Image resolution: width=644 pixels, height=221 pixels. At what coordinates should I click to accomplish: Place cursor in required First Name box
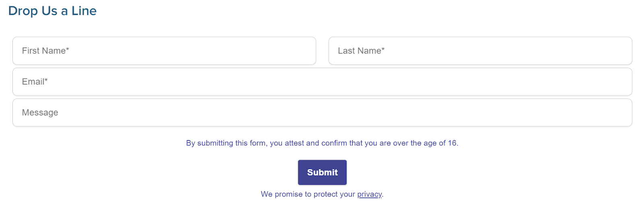164,51
